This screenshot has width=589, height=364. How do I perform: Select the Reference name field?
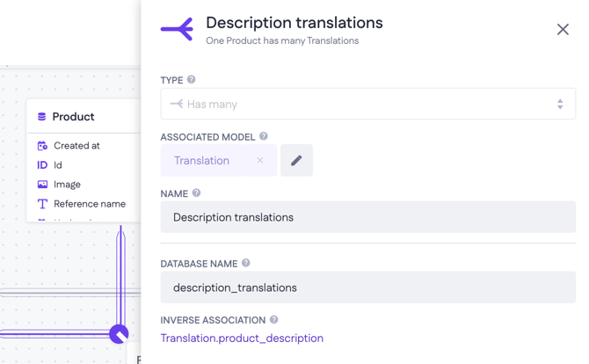click(89, 204)
